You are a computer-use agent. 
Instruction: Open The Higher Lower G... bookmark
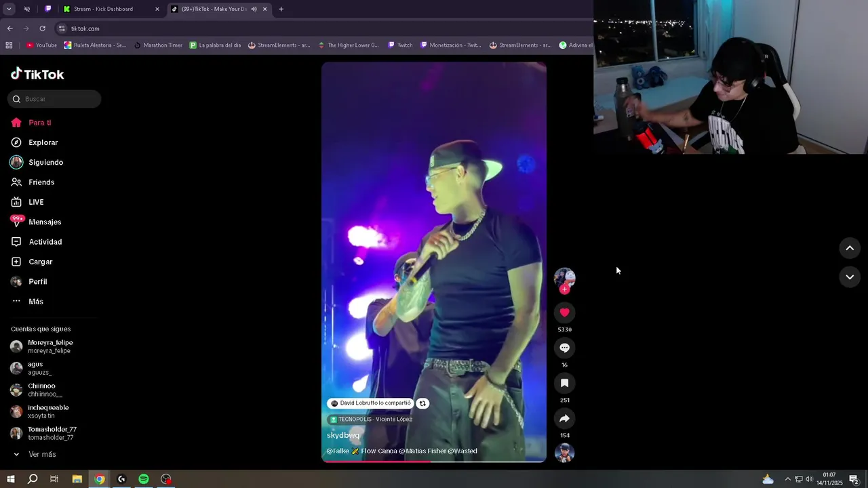tap(348, 45)
